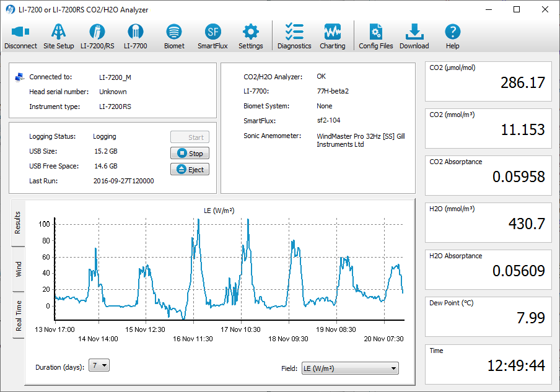The height and width of the screenshot is (392, 560).
Task: Open the Duration (days) dropdown
Action: tap(99, 365)
